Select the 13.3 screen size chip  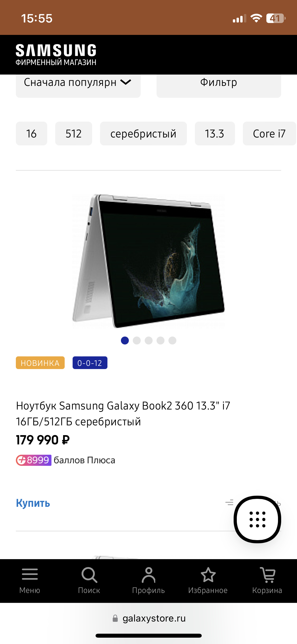pyautogui.click(x=215, y=134)
